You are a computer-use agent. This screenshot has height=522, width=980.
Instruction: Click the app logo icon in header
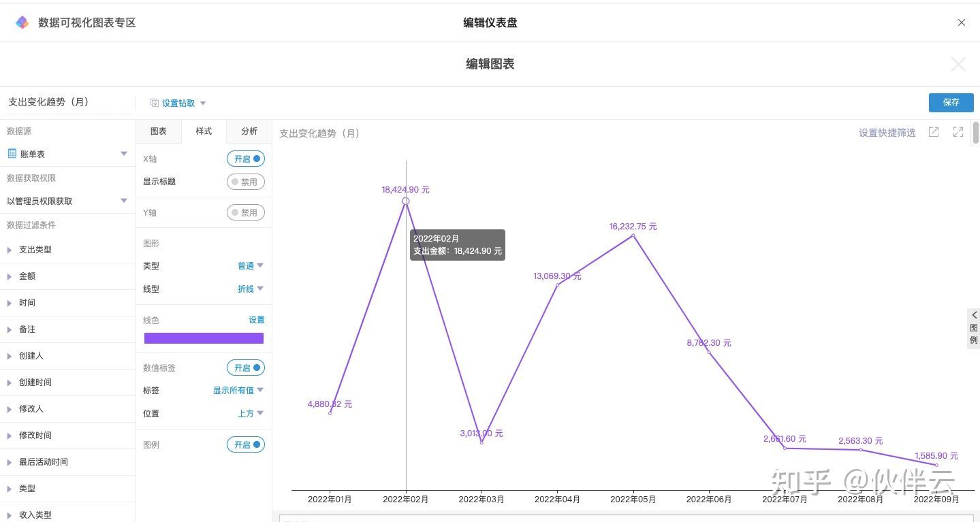pyautogui.click(x=22, y=22)
